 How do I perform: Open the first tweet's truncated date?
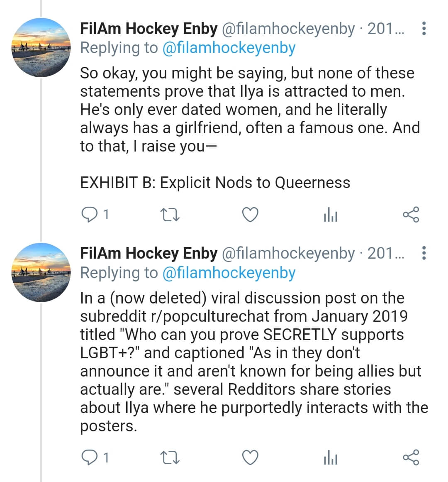coord(386,29)
